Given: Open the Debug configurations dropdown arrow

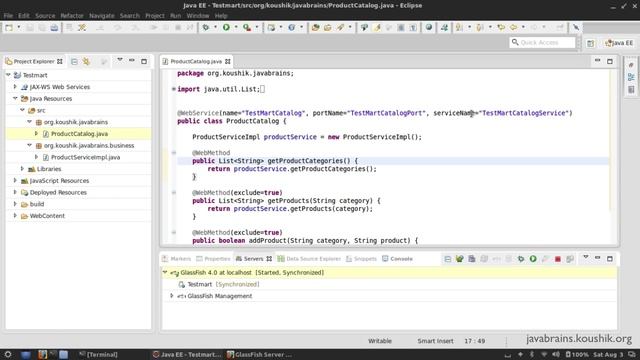Looking at the screenshot, I should [x=216, y=27].
